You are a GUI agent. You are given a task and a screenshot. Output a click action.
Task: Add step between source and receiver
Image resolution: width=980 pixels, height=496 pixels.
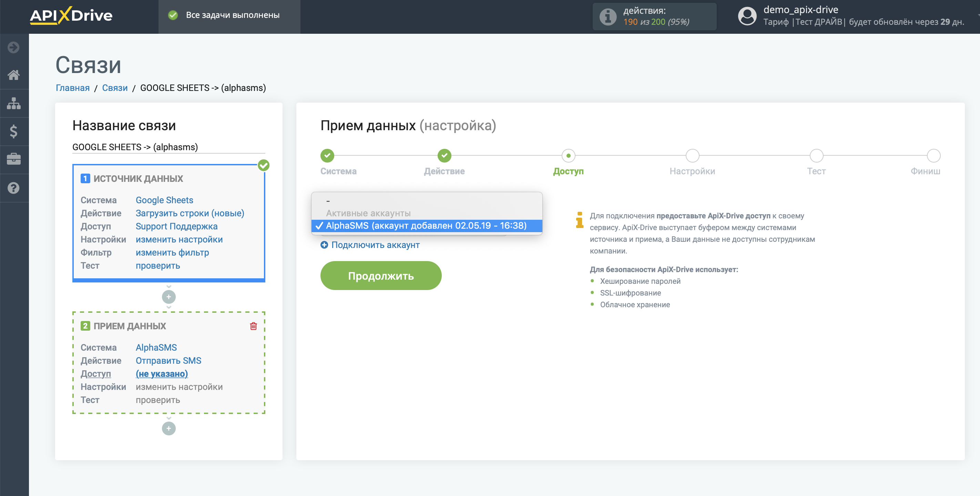(x=169, y=297)
